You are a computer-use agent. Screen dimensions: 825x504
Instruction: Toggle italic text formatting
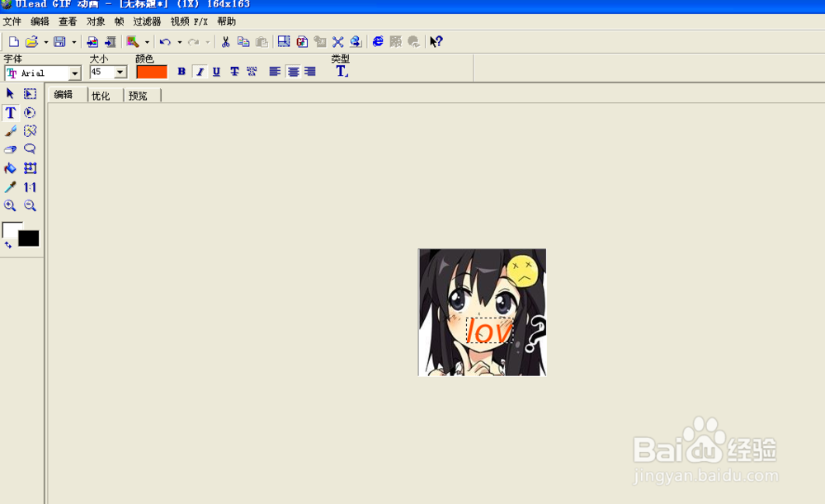tap(200, 72)
